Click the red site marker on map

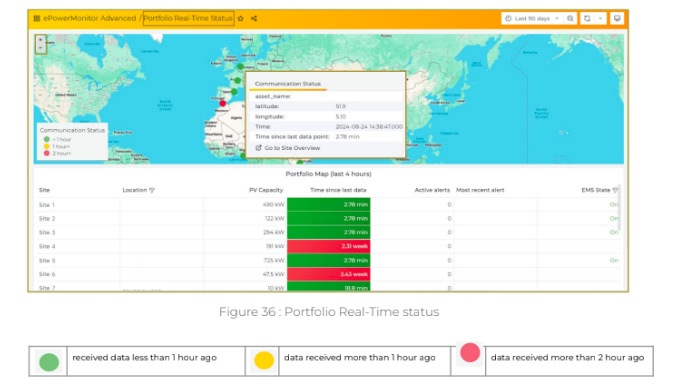click(x=222, y=103)
